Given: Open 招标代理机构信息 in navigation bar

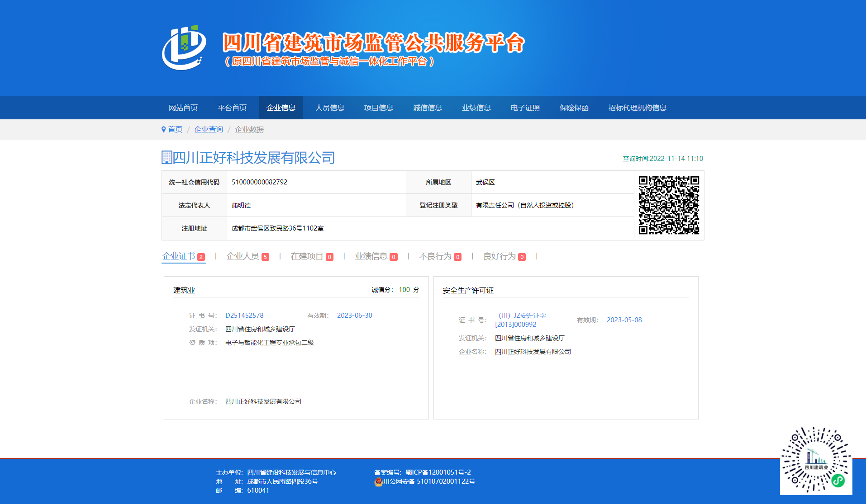Looking at the screenshot, I should [638, 108].
